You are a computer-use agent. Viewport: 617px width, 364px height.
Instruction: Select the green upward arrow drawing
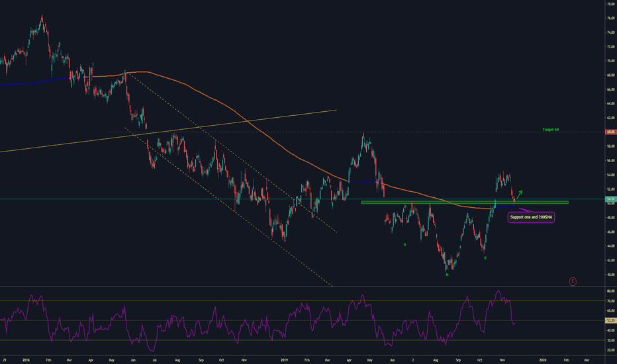pyautogui.click(x=520, y=194)
